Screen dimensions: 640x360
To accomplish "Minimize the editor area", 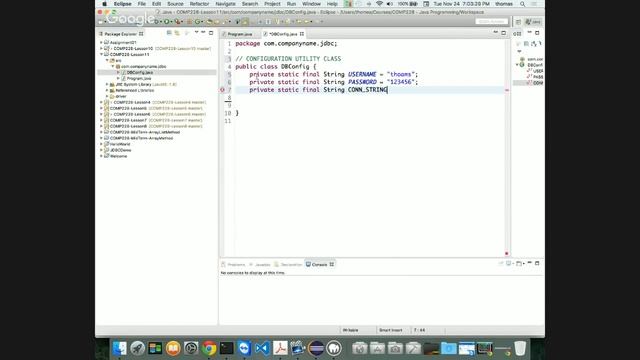I will click(496, 33).
